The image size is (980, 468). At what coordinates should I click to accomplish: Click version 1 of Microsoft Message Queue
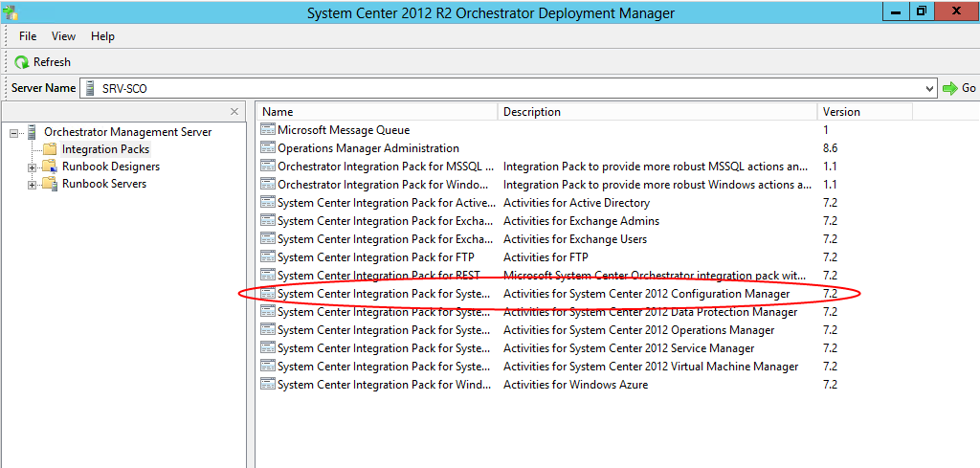point(826,130)
